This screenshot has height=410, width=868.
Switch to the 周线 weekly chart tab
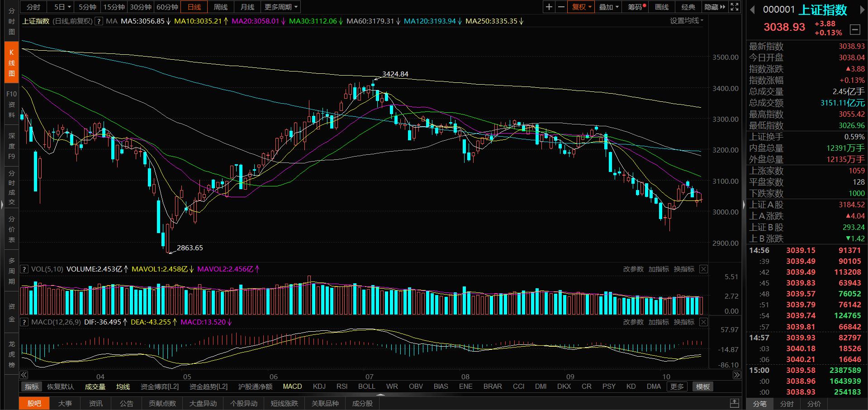point(221,7)
